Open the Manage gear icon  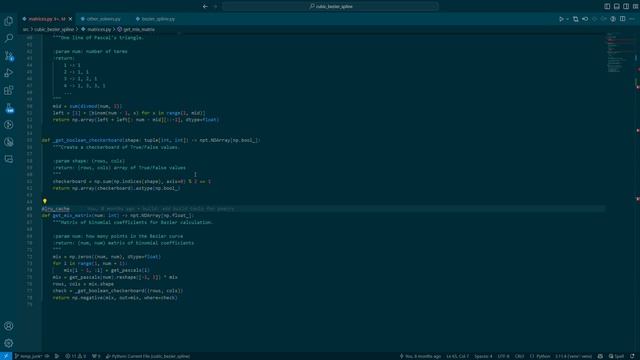(x=9, y=343)
